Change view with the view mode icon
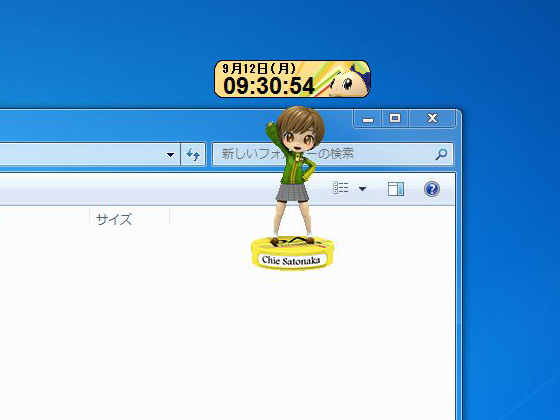This screenshot has height=420, width=560. pyautogui.click(x=340, y=188)
